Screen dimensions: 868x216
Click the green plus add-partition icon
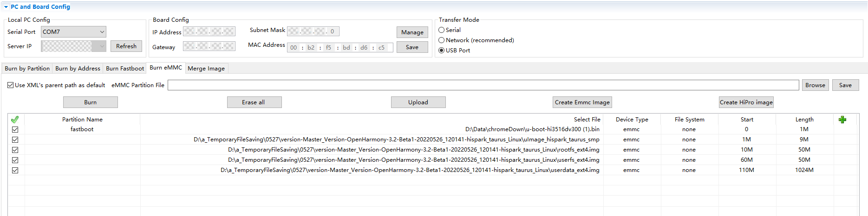[x=842, y=120]
